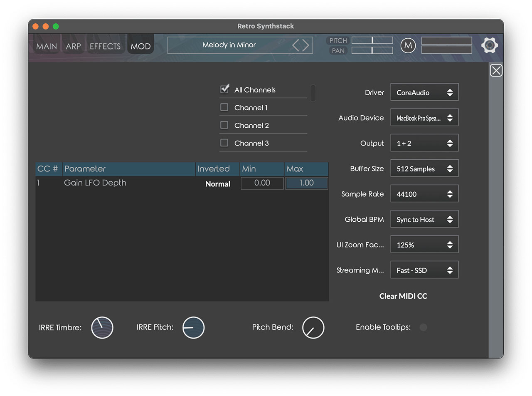The image size is (532, 396).
Task: Open the Sample Rate dropdown
Action: coord(424,194)
